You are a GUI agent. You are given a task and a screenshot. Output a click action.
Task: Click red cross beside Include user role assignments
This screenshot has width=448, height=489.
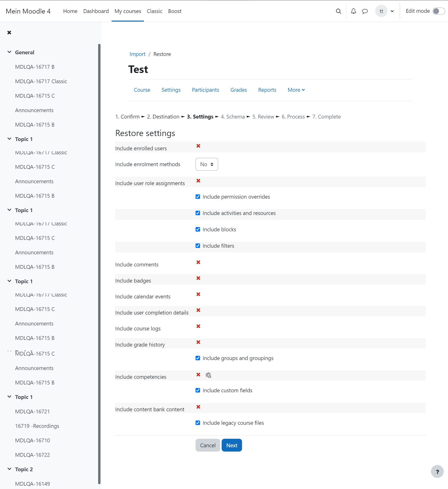coord(198,181)
